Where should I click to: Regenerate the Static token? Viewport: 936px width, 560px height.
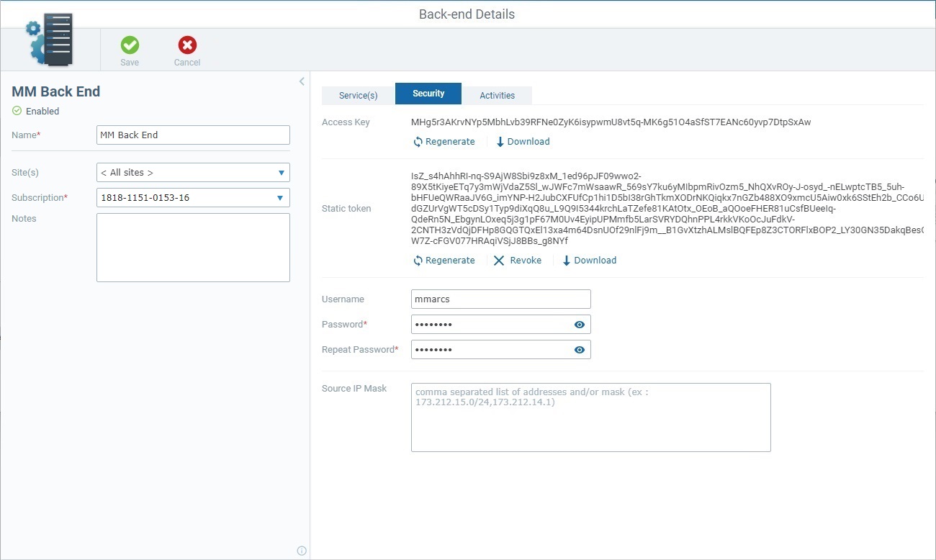pyautogui.click(x=444, y=260)
